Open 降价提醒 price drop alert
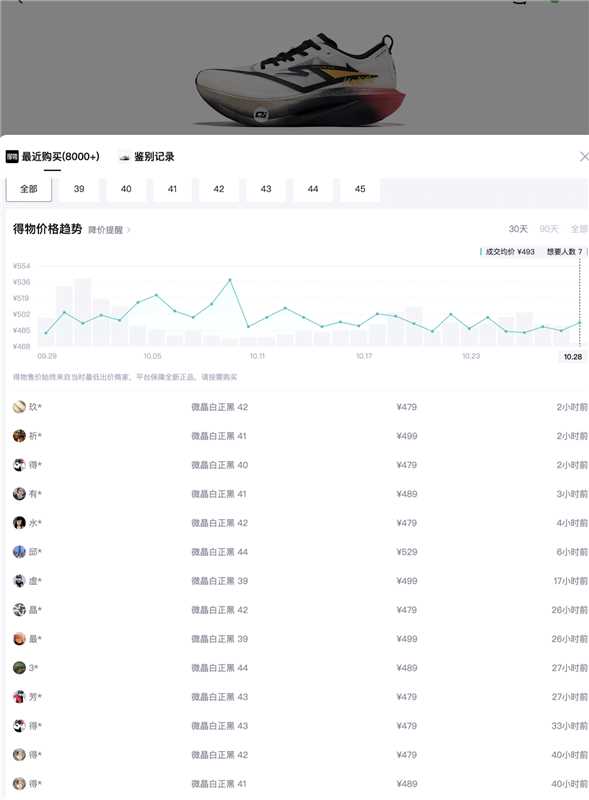 point(109,230)
